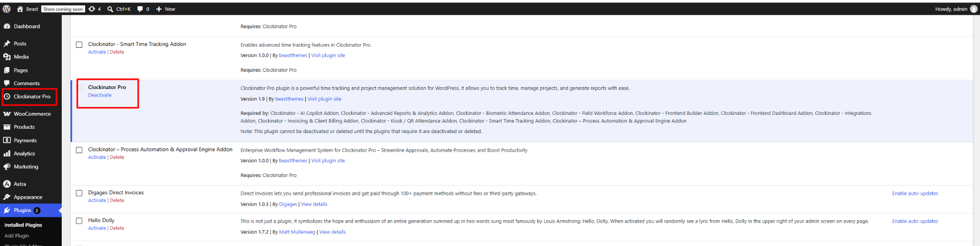Open the Digages author link
This screenshot has height=246, width=980.
(x=288, y=204)
